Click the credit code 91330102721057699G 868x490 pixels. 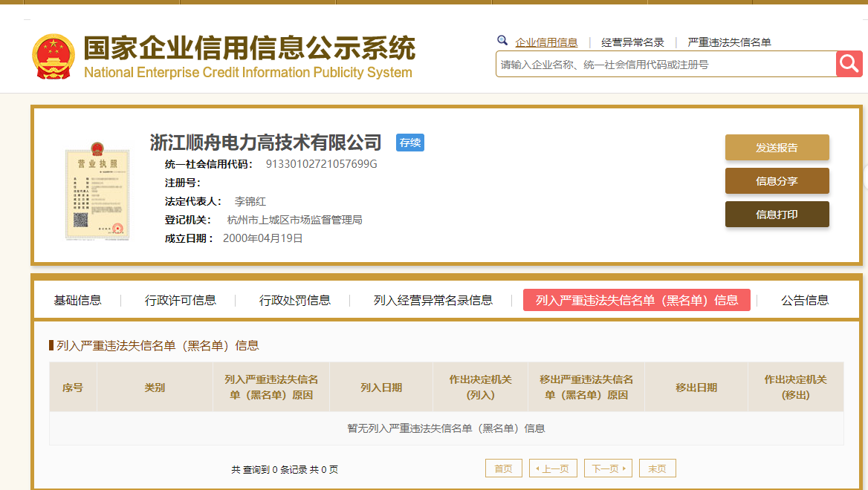(322, 163)
